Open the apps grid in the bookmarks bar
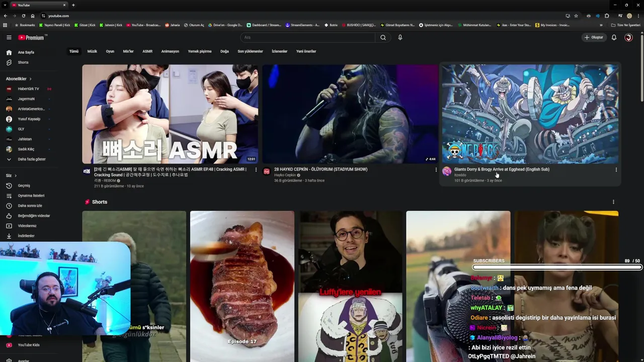Screen dimensions: 644x362 coord(5,25)
